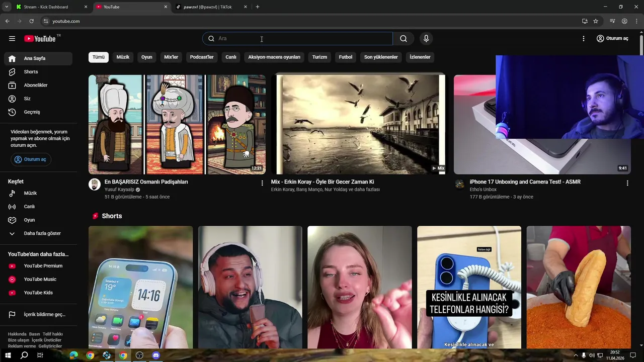The height and width of the screenshot is (362, 644).
Task: Click the Windows Start button
Action: tap(8, 355)
